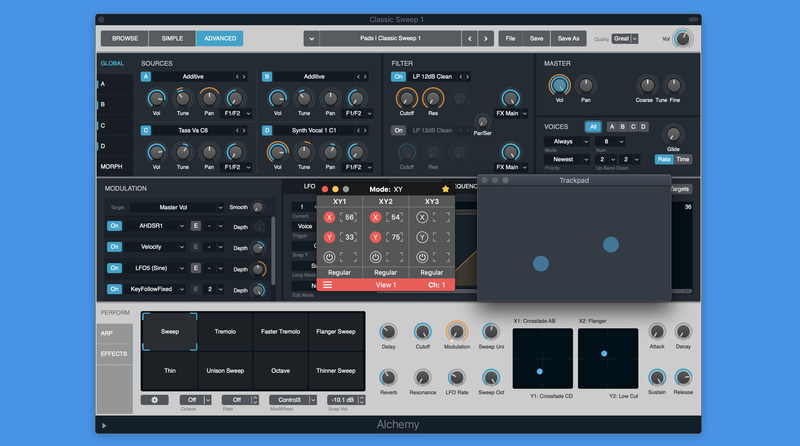Click the Glide knob in Voices

click(x=673, y=135)
